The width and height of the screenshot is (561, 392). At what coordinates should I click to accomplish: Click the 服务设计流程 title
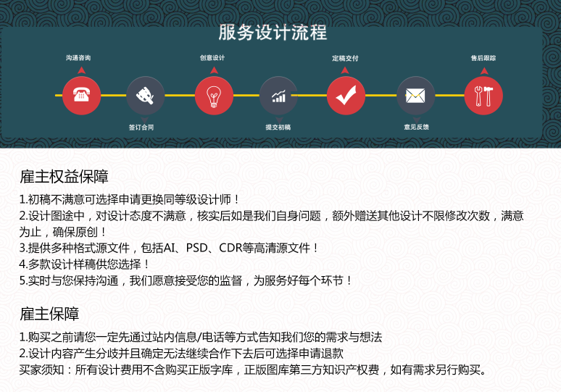[x=273, y=33]
